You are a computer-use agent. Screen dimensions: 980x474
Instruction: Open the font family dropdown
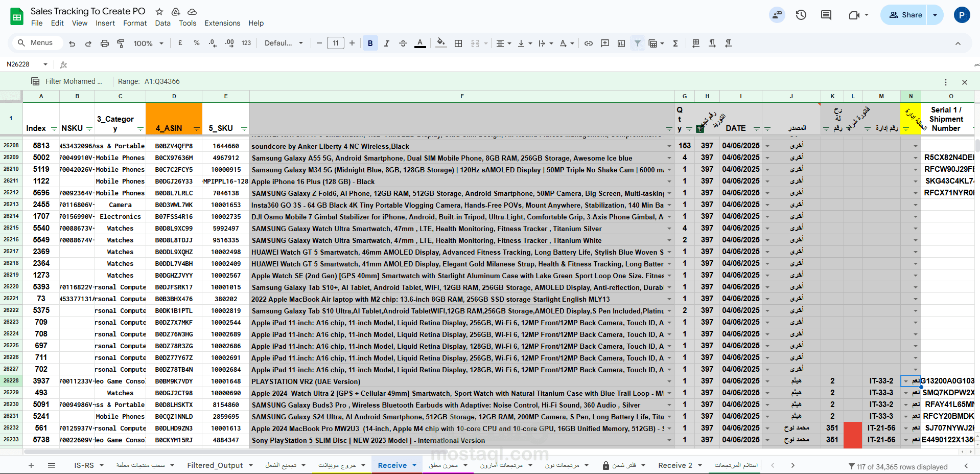(284, 43)
